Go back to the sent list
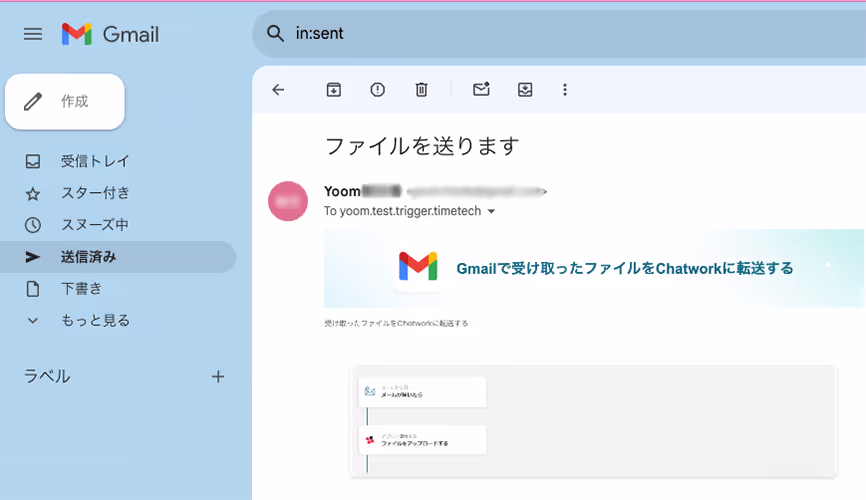This screenshot has width=866, height=500. click(278, 90)
